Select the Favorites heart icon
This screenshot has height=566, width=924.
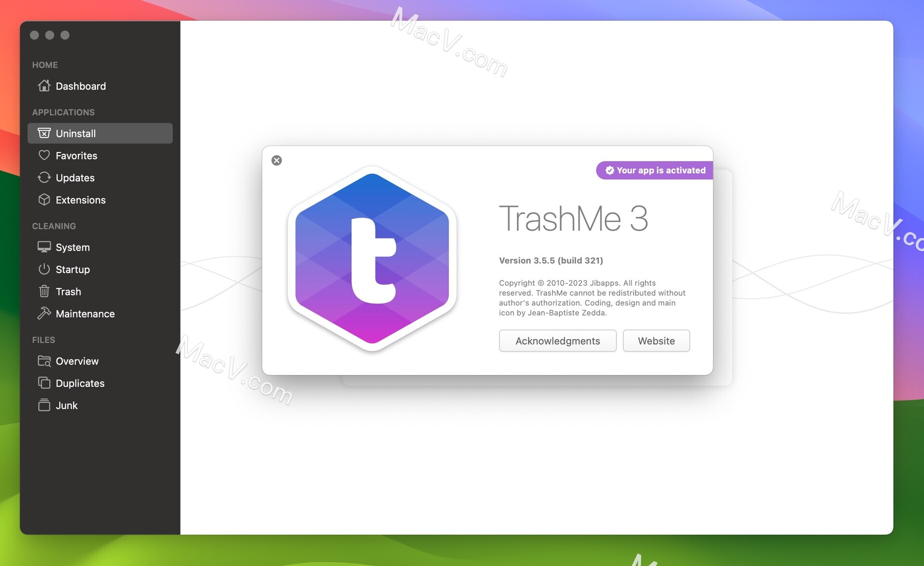point(44,154)
